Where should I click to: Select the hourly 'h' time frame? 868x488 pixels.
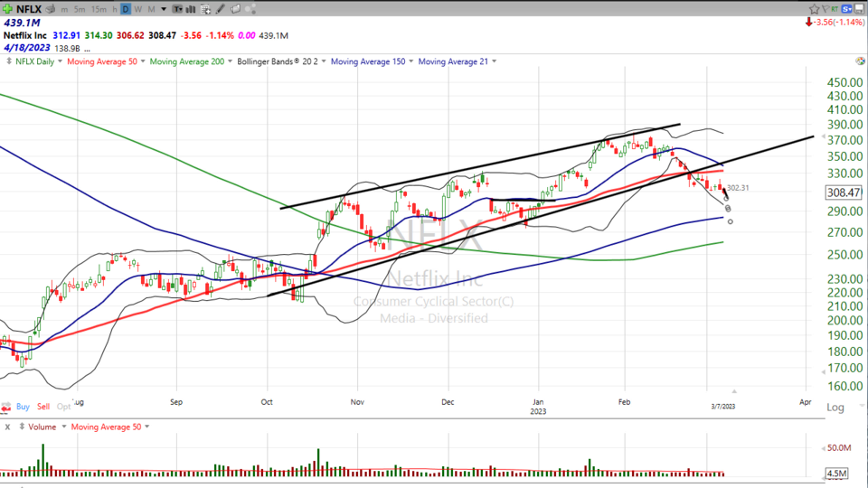tap(115, 9)
